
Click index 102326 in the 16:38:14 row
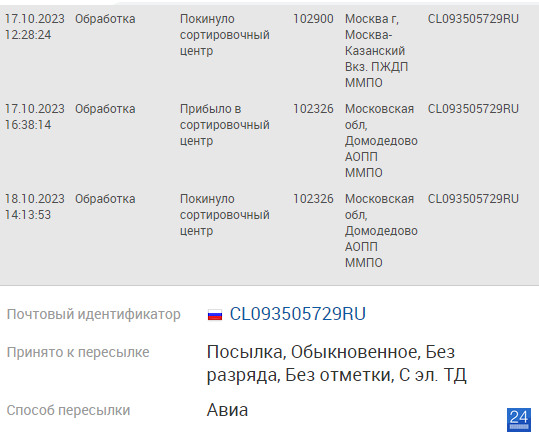click(x=313, y=109)
